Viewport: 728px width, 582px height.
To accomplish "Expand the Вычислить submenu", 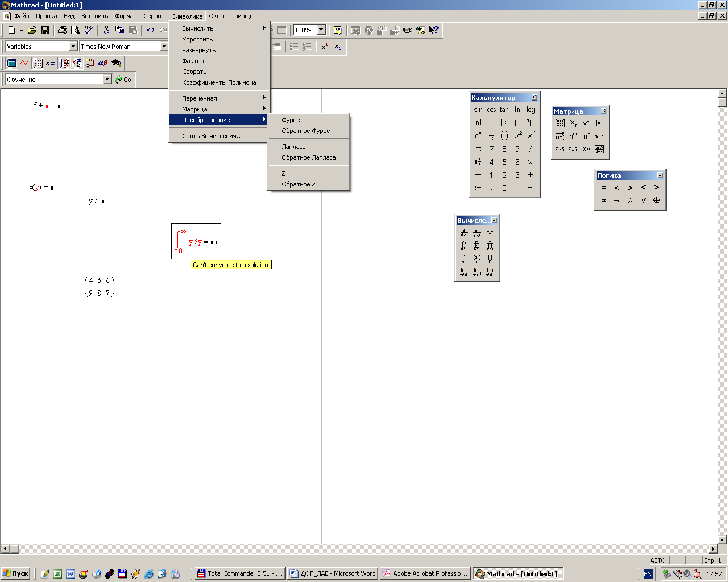I will [x=219, y=28].
